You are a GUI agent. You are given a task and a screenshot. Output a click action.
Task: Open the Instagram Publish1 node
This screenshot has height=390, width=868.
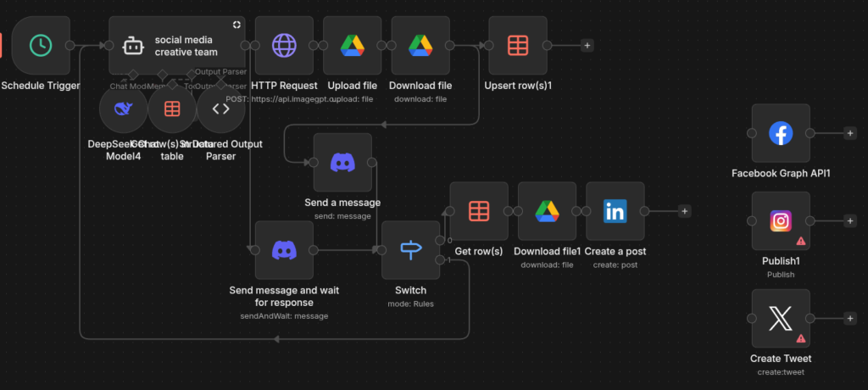(x=780, y=221)
